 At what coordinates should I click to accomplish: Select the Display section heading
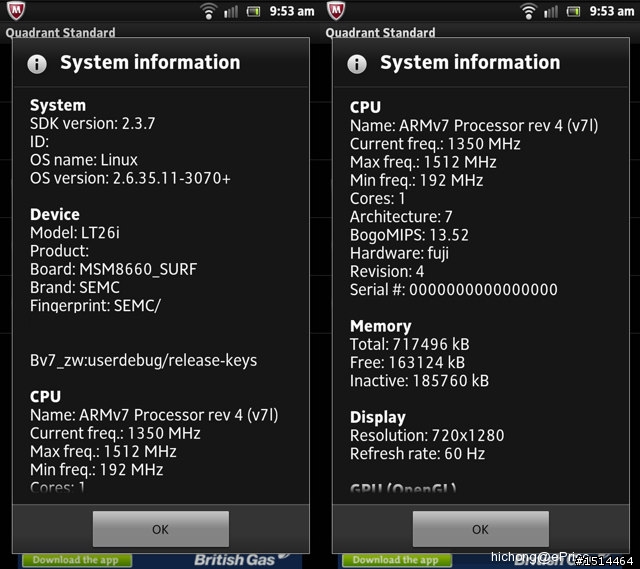click(x=378, y=417)
